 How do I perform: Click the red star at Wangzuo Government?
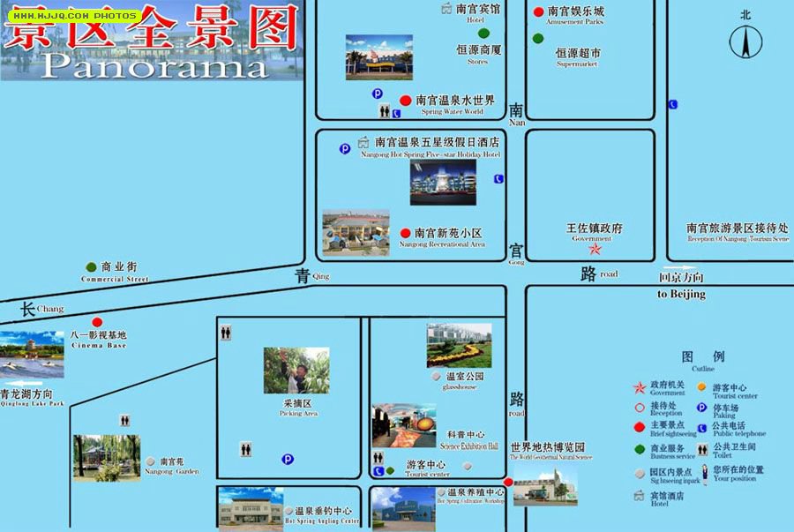pos(595,250)
